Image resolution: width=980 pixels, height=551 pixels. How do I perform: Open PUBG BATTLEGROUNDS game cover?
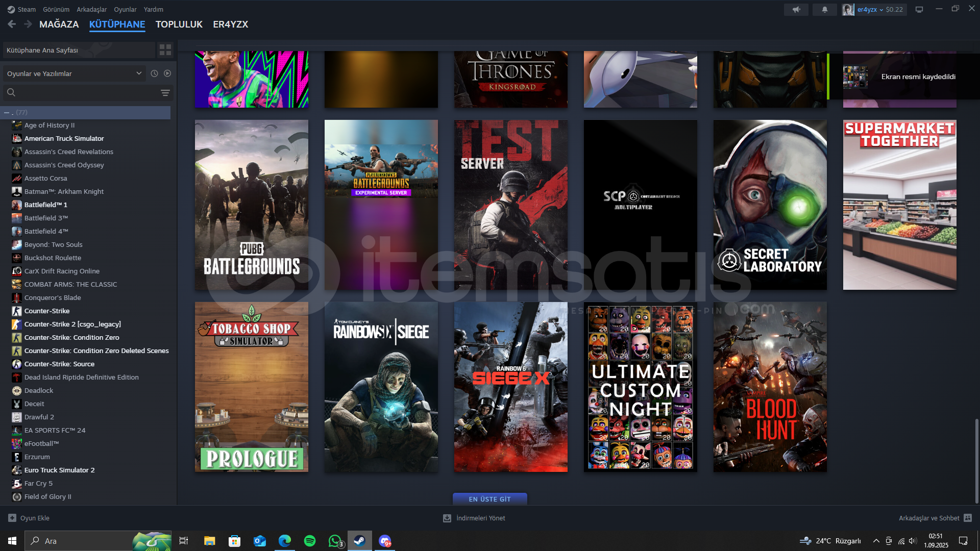(252, 205)
